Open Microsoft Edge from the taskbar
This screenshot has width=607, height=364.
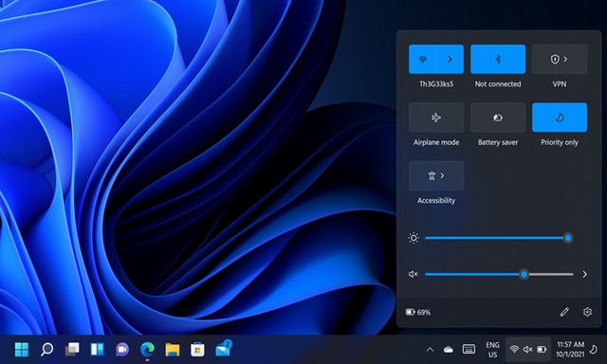(148, 349)
